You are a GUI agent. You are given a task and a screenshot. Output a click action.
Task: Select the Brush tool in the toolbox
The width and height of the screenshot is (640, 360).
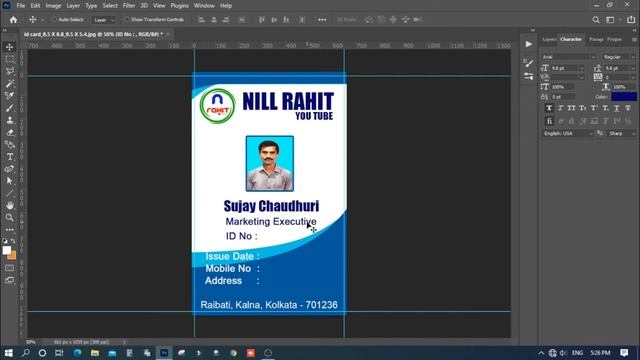9,108
